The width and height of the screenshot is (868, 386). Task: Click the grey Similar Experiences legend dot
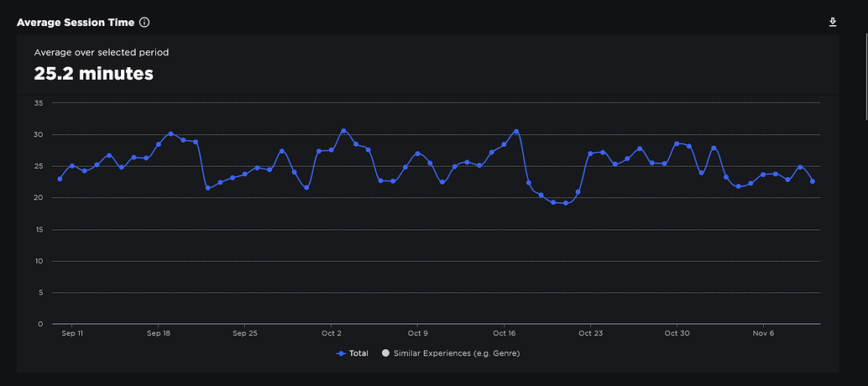(x=386, y=353)
